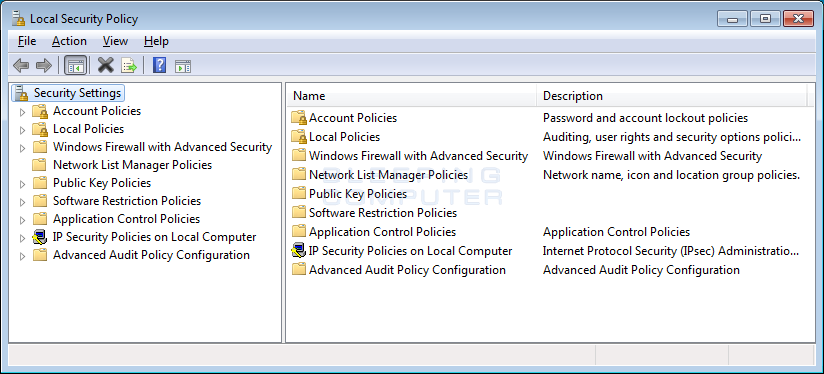Expand Account Policies tree node arrow

tap(22, 112)
